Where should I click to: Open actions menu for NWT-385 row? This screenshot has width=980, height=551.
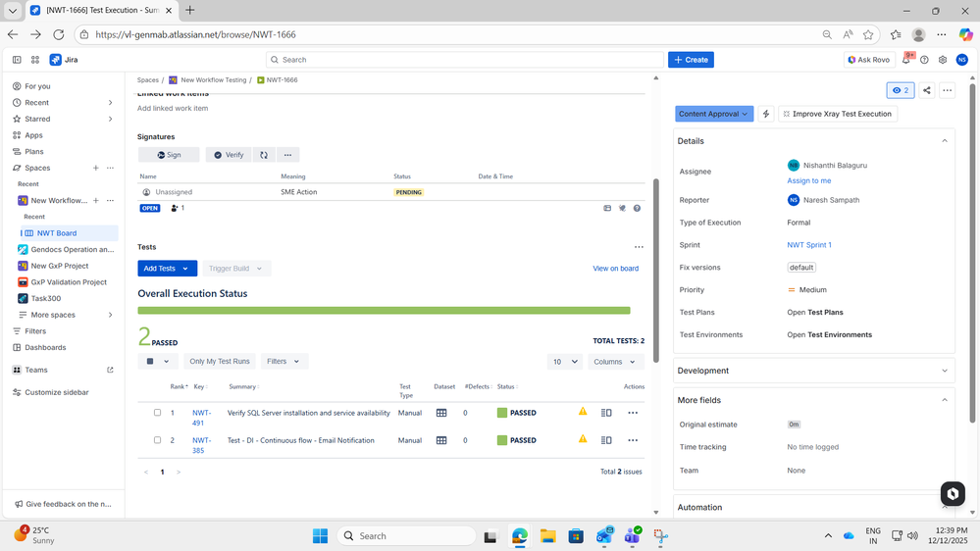point(633,440)
